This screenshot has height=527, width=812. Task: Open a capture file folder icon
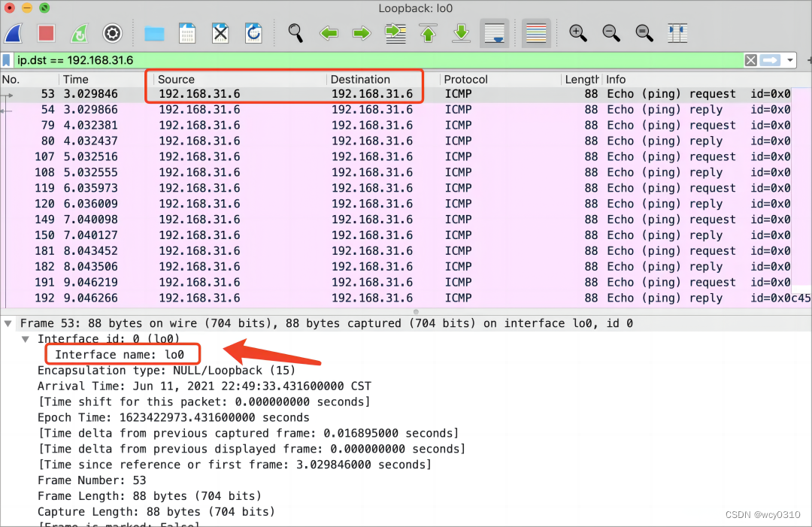click(154, 34)
